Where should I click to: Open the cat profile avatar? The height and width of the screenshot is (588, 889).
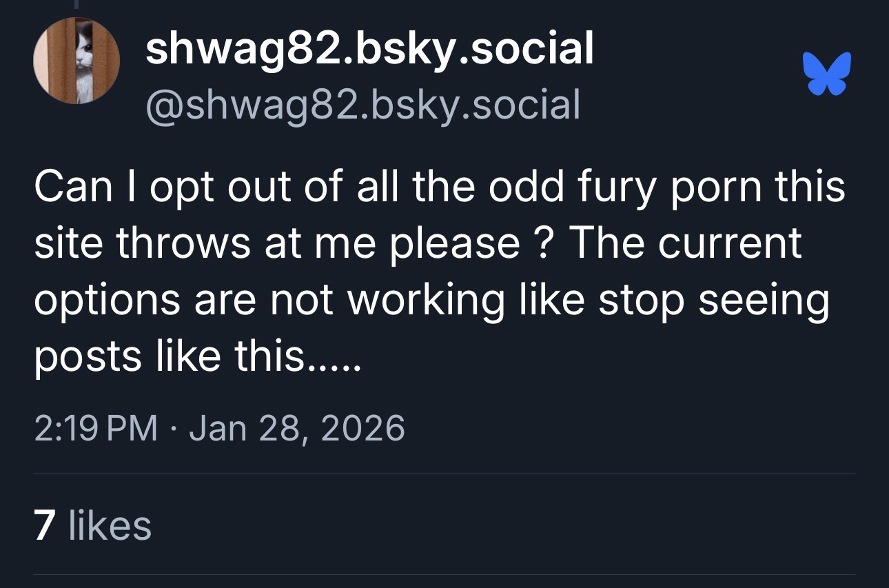(76, 61)
